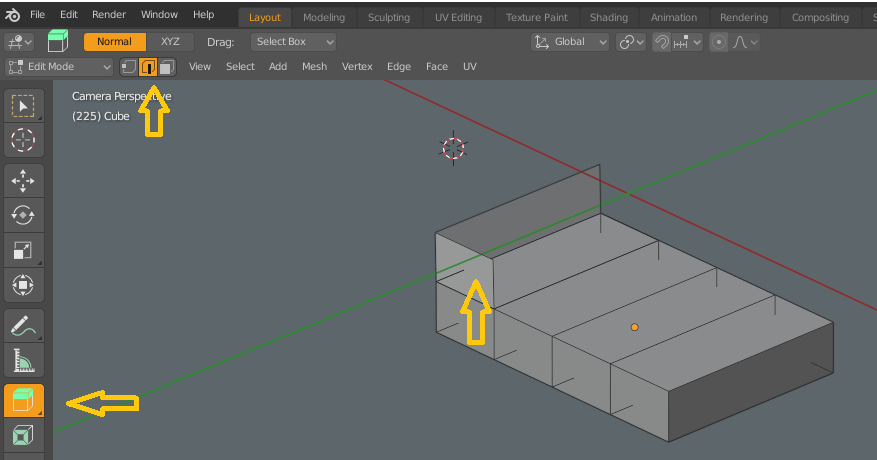Switch to Shading workspace tab
This screenshot has height=460, width=877.
point(609,17)
